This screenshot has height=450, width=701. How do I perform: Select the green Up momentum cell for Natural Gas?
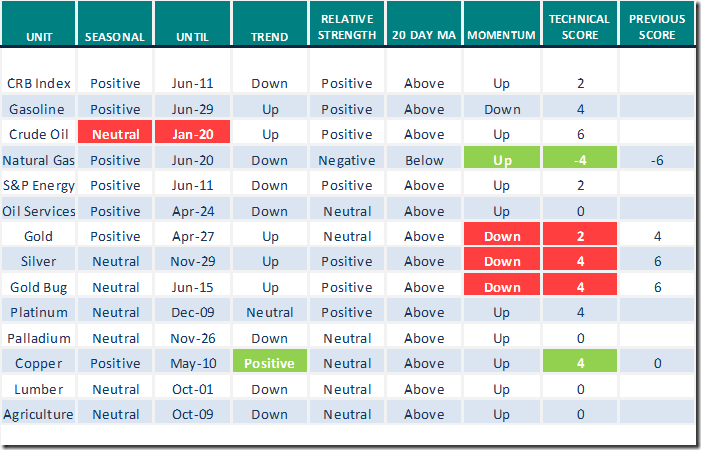pyautogui.click(x=501, y=160)
